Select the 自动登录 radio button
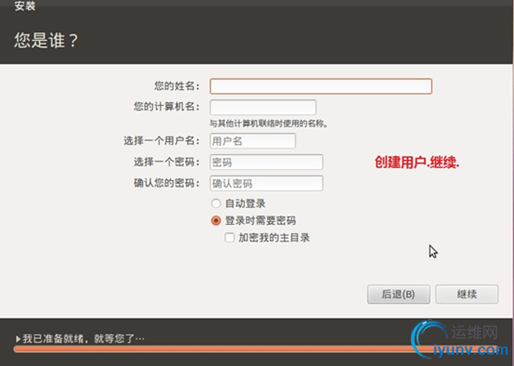 (216, 203)
